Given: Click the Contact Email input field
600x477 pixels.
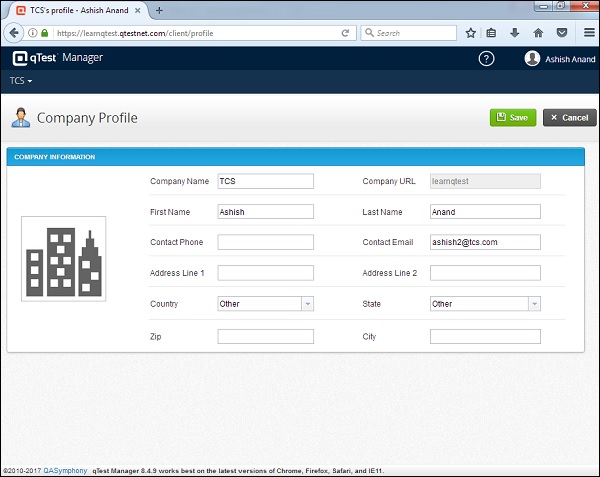Looking at the screenshot, I should 485,242.
